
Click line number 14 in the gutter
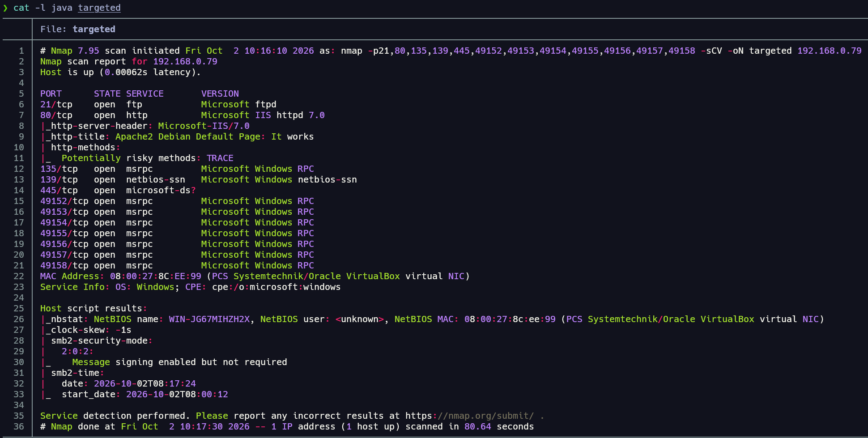19,190
